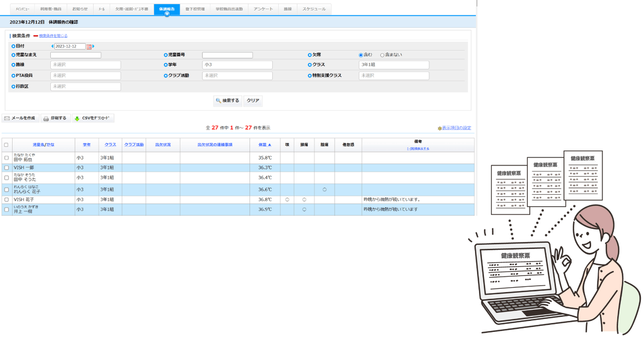The image size is (644, 337).
Task: Click the 児童なまえ text input field
Action: [x=75, y=55]
